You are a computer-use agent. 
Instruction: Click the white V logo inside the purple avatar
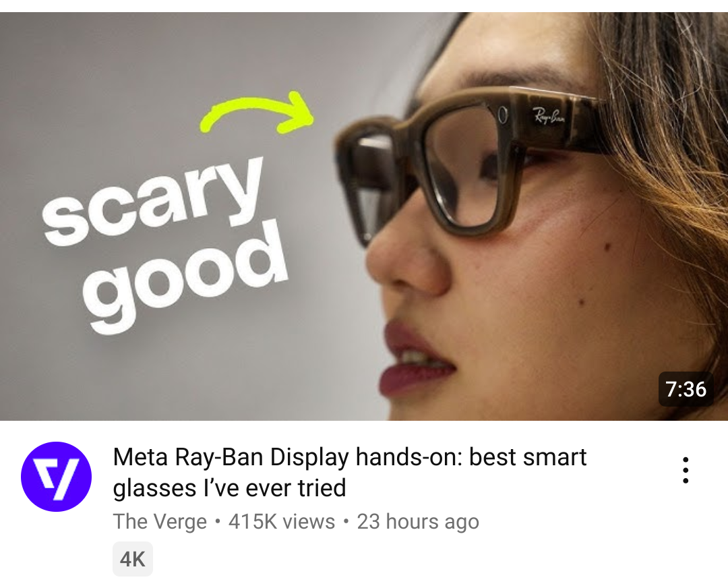[x=57, y=478]
